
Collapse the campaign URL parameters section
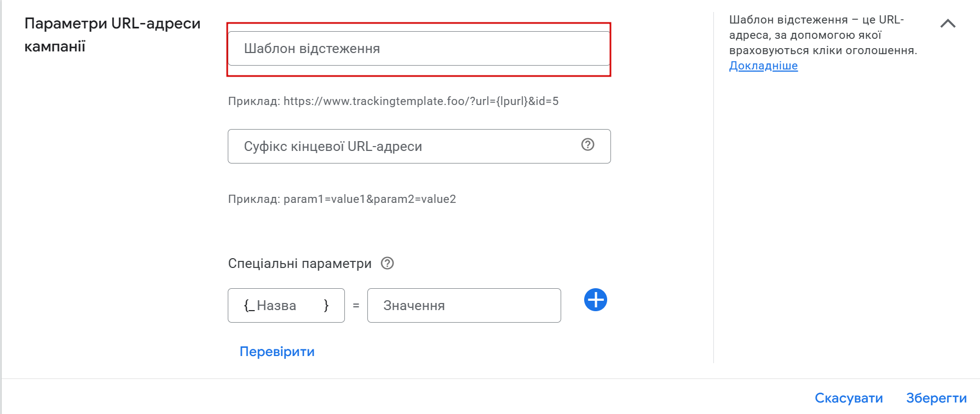pos(948,24)
